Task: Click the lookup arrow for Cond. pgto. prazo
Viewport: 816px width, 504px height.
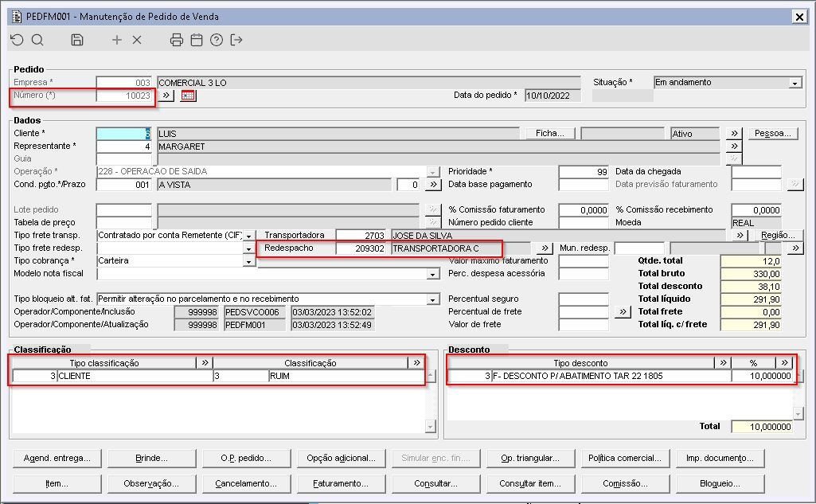Action: tap(434, 184)
